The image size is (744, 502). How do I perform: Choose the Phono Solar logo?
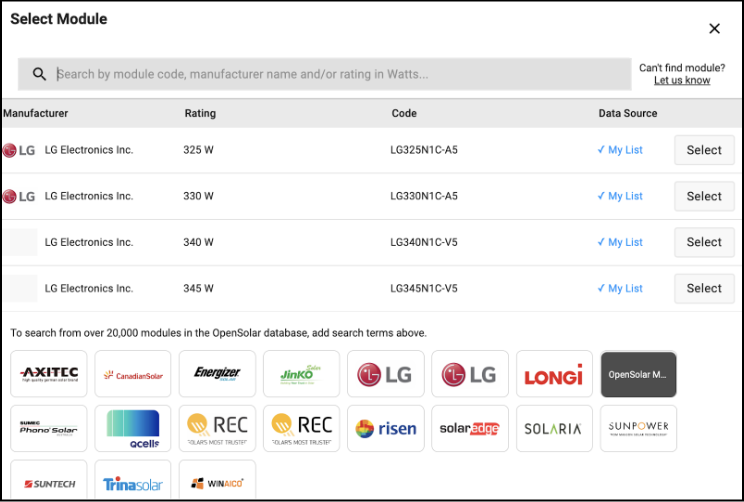click(49, 428)
